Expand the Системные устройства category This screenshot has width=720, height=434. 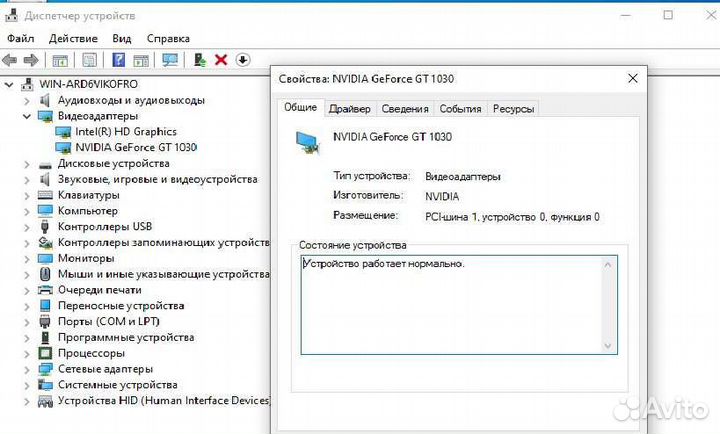[27, 385]
